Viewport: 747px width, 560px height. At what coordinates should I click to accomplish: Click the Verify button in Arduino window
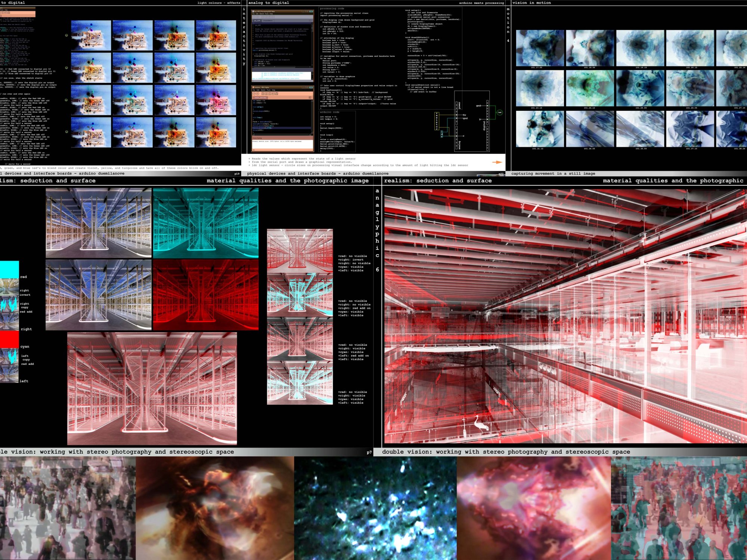(x=254, y=94)
